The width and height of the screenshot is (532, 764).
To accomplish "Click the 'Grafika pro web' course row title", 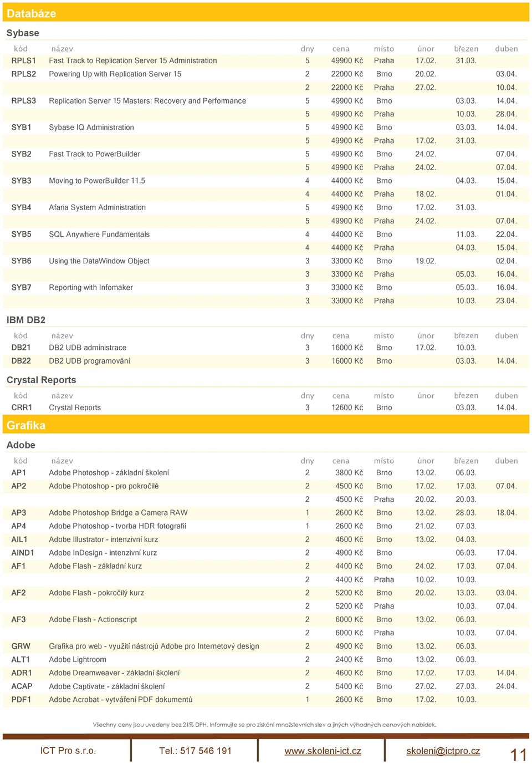I will coord(154,646).
